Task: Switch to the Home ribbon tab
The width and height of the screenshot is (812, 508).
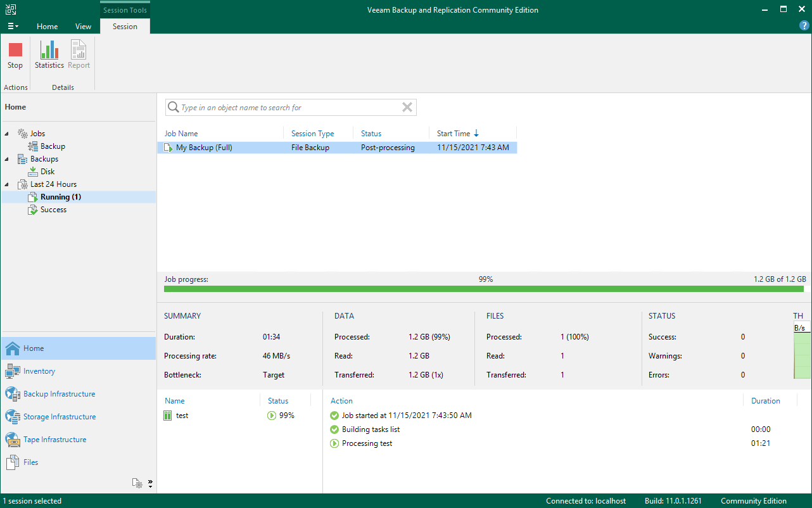Action: [x=48, y=27]
